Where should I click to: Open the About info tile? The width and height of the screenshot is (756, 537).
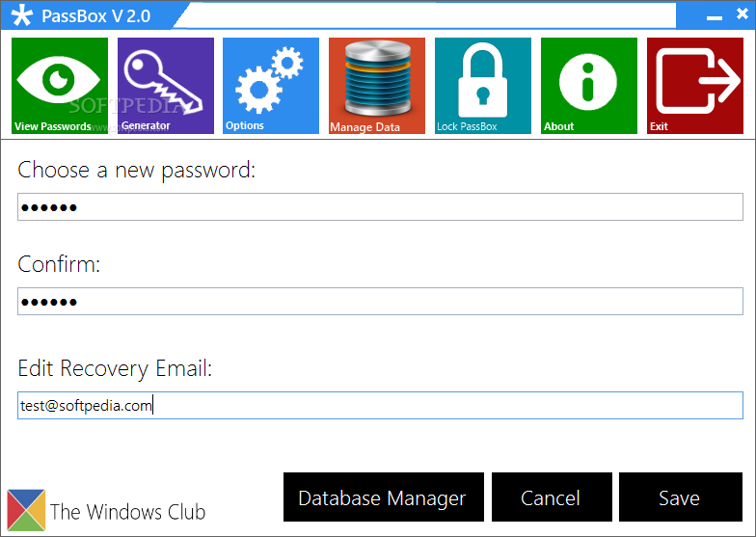click(x=588, y=85)
